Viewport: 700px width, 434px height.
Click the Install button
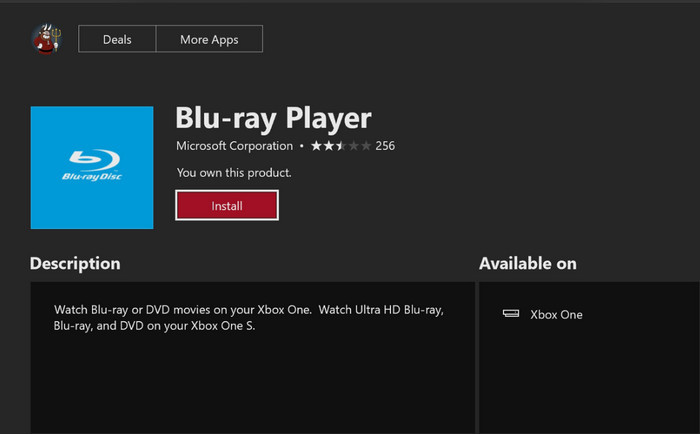(x=227, y=205)
